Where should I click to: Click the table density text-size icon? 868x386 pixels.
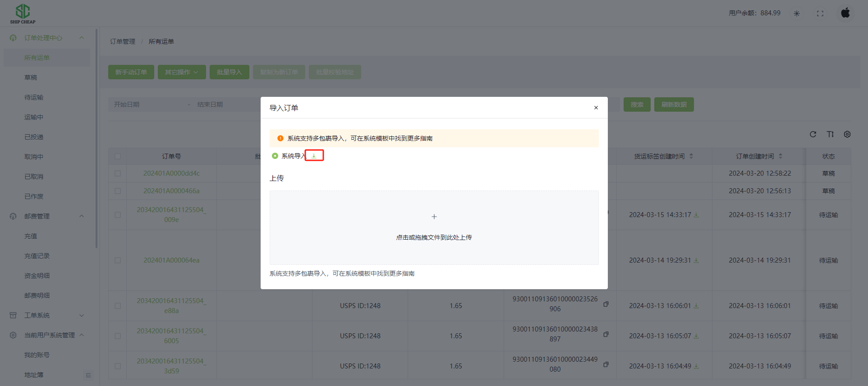click(x=830, y=134)
